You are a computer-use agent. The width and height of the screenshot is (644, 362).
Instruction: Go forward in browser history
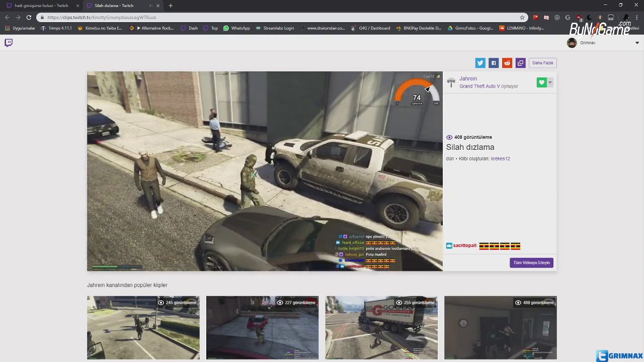tap(18, 17)
